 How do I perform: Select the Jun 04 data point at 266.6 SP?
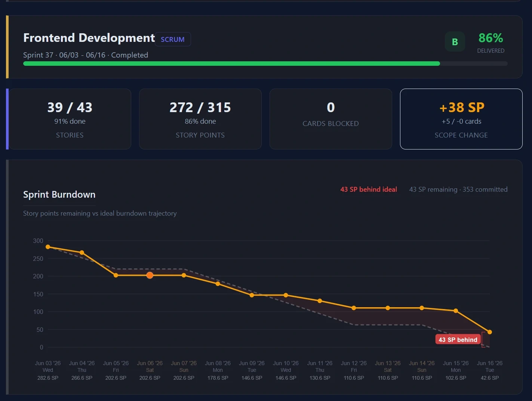point(82,253)
